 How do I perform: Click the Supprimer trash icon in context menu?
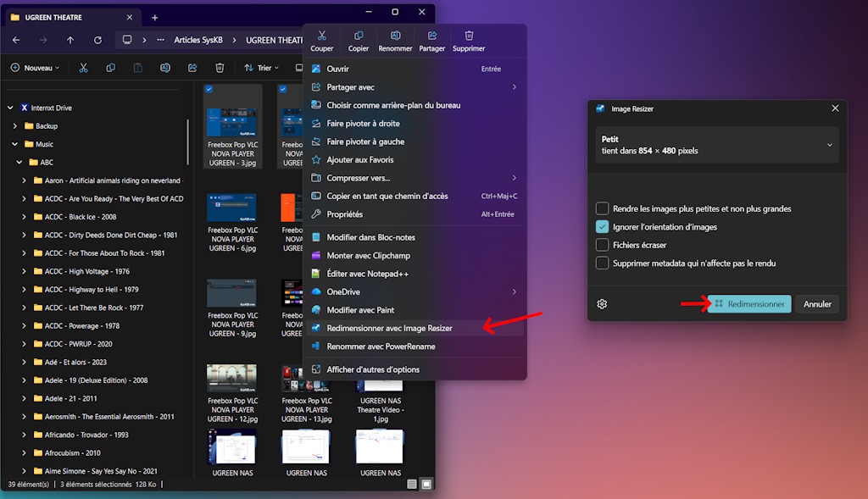click(469, 36)
